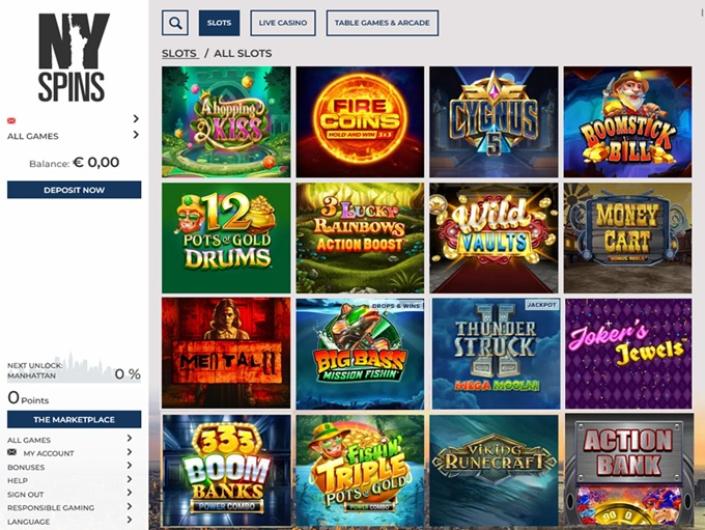Follow the Slots breadcrumb link
The image size is (705, 530).
coord(179,53)
